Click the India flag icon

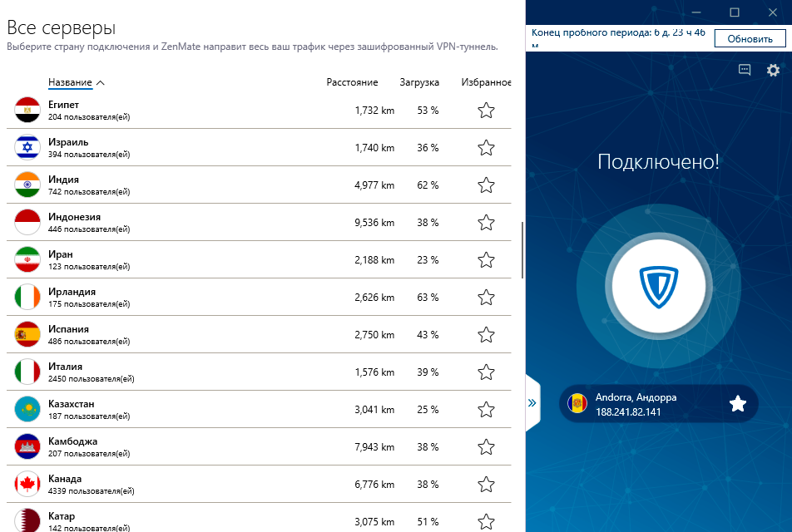[27, 185]
